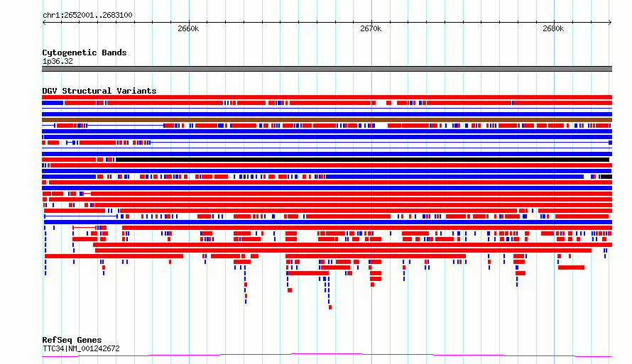The image size is (632, 364).
Task: Open the TTC34|NM_001242672 gene label
Action: click(81, 348)
